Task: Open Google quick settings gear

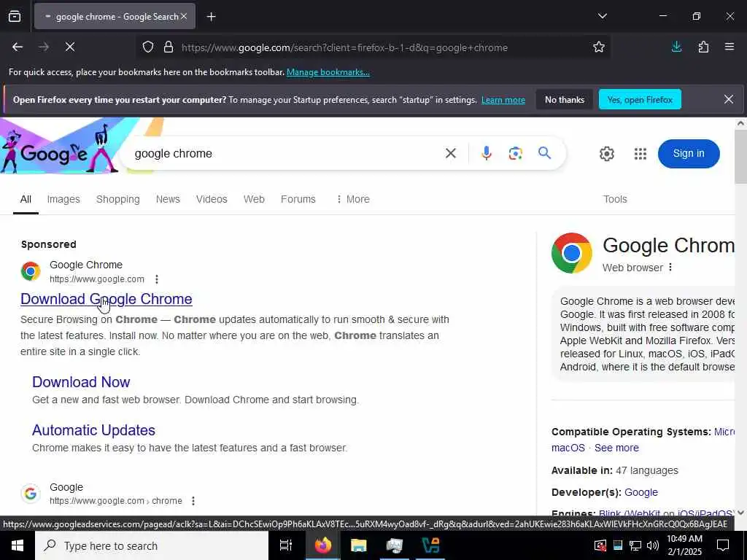Action: (606, 153)
